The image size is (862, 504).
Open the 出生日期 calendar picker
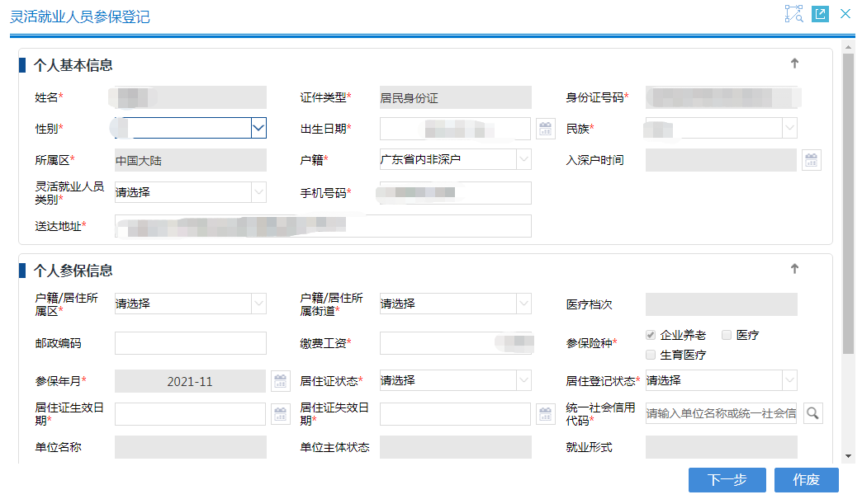tap(545, 129)
